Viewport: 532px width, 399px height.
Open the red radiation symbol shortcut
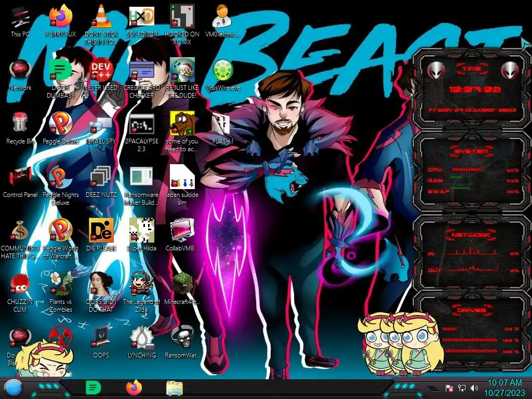point(60,336)
